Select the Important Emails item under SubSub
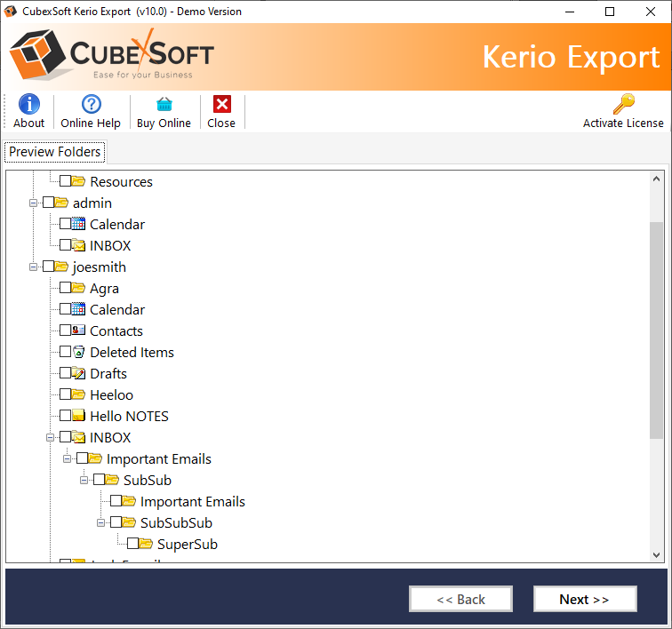This screenshot has height=629, width=672. pos(193,501)
